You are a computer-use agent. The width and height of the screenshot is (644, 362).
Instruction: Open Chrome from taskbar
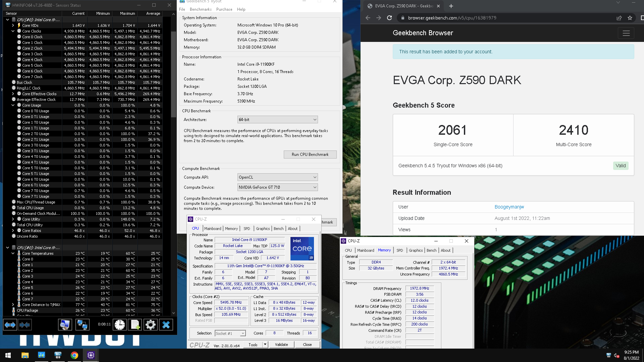74,355
